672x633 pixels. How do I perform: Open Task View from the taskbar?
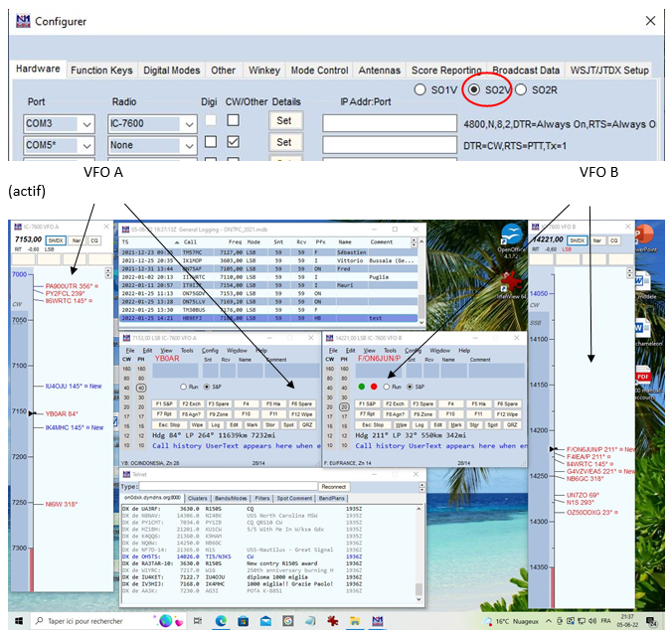198,621
